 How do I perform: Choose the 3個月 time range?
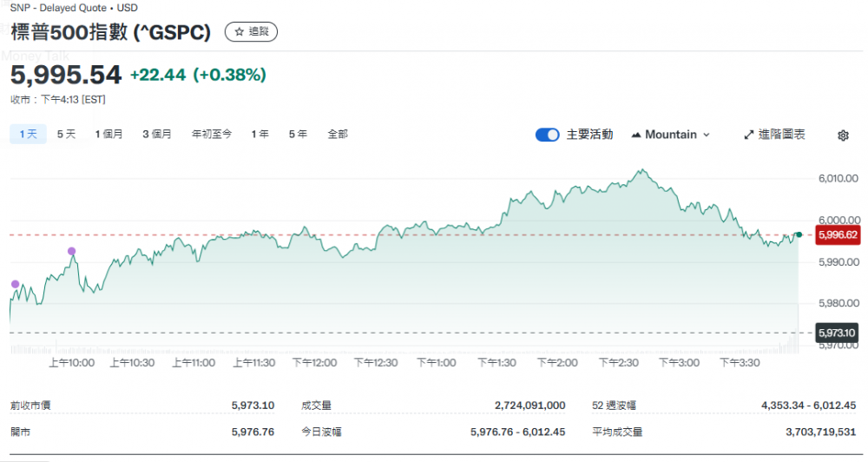tap(157, 134)
